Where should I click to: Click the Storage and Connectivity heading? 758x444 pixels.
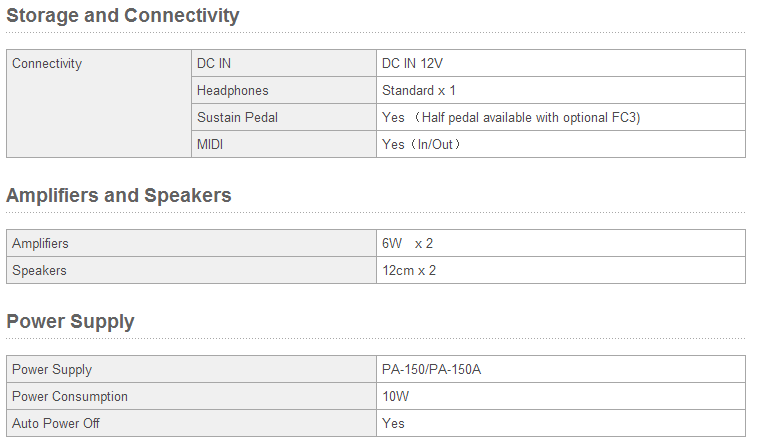123,16
